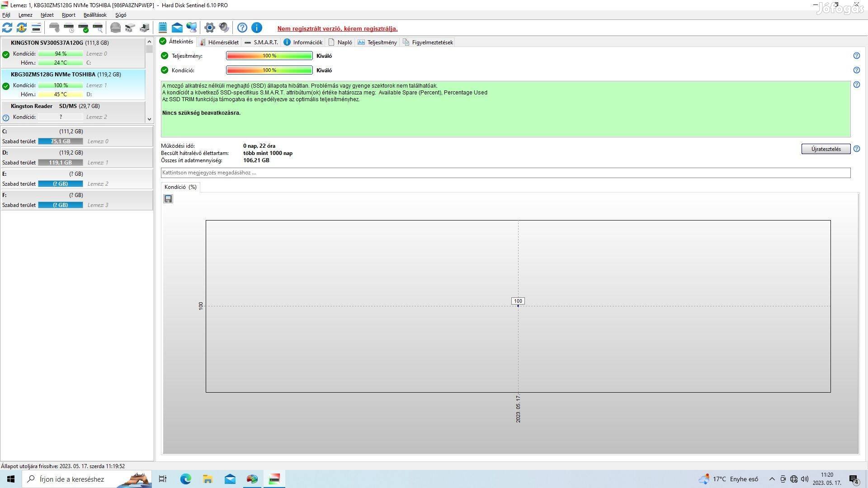The width and height of the screenshot is (868, 488).
Task: Click the refresh disks toolbar icon
Action: pos(7,28)
